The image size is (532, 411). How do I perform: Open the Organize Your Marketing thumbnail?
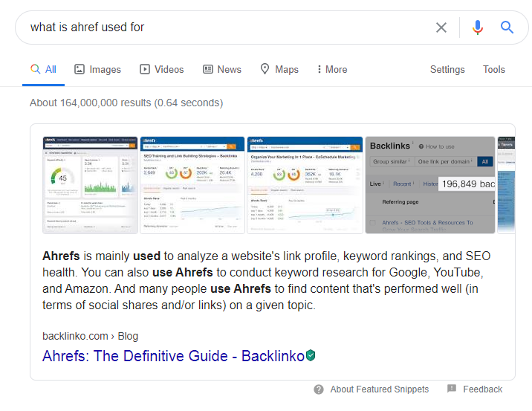click(x=305, y=185)
